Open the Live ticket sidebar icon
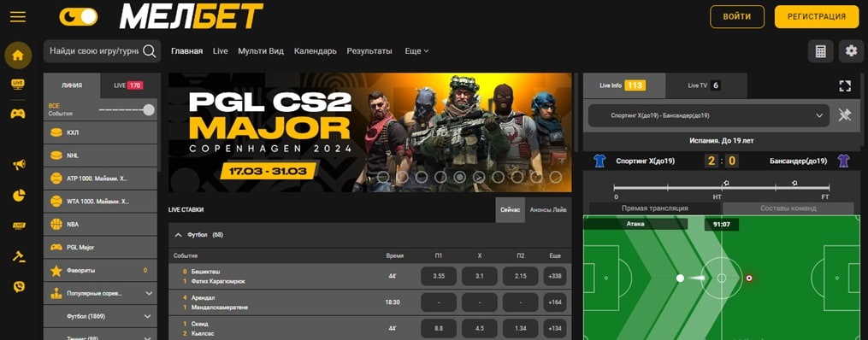 tap(19, 226)
